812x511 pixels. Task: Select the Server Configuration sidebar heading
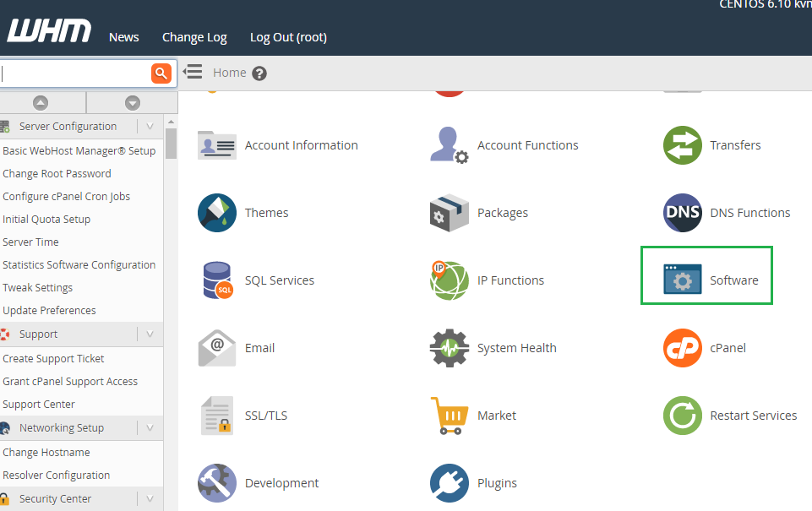point(68,127)
